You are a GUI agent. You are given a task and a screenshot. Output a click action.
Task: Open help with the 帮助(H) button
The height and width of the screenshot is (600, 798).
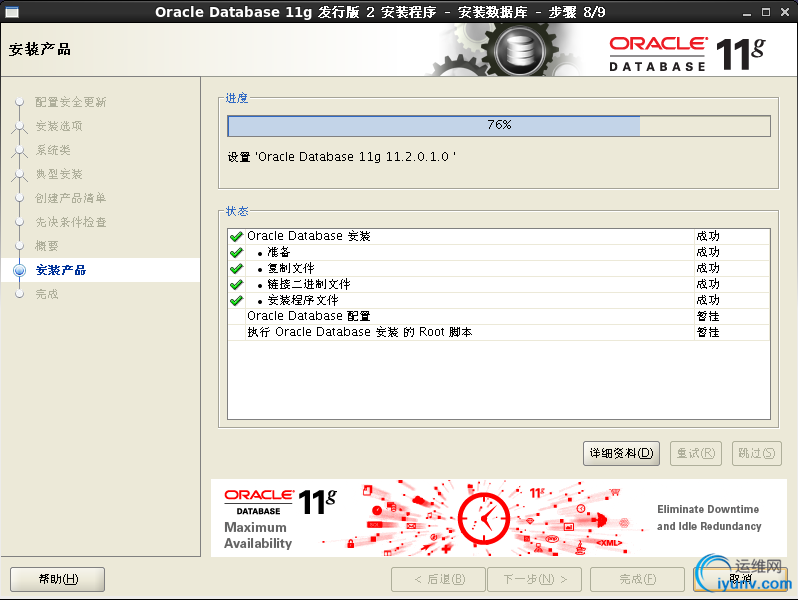click(x=58, y=579)
